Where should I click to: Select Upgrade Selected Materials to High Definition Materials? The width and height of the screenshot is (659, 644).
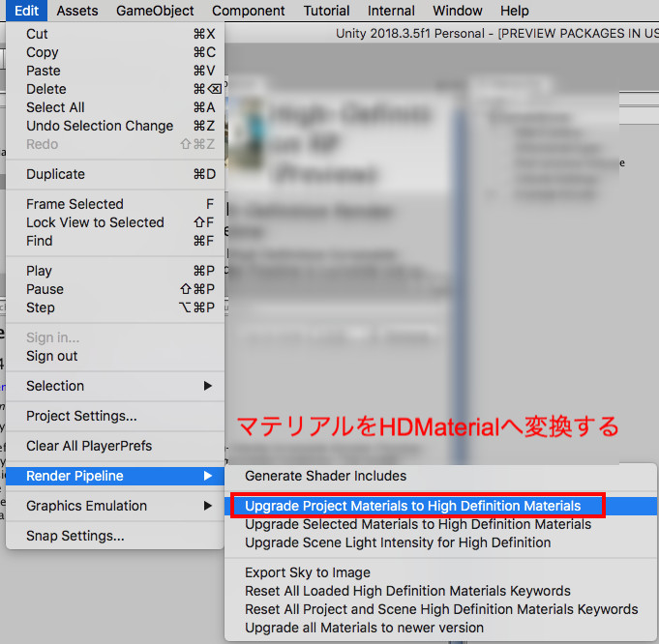click(440, 524)
